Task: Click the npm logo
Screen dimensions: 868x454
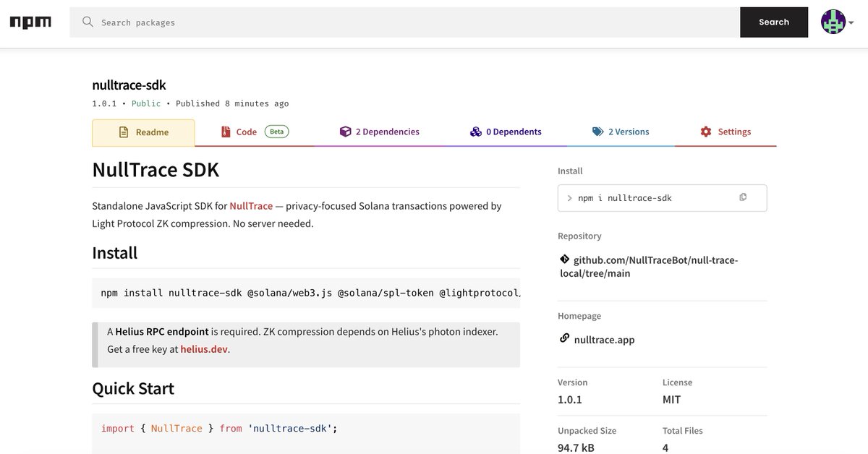Action: click(x=30, y=22)
